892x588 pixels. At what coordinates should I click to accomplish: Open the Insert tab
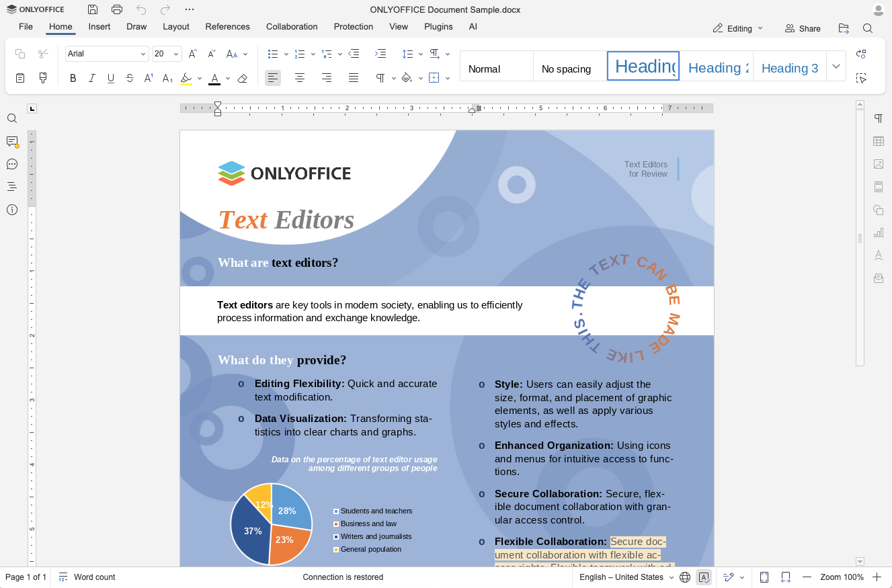(99, 27)
